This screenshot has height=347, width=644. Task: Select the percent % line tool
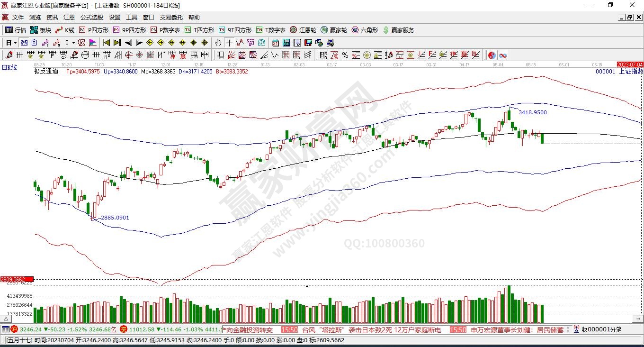click(345, 55)
